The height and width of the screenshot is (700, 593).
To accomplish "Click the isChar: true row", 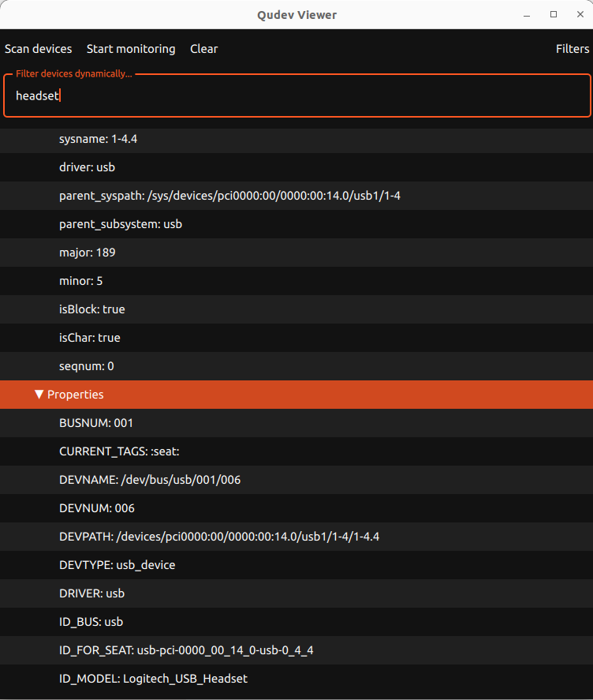I will [90, 338].
